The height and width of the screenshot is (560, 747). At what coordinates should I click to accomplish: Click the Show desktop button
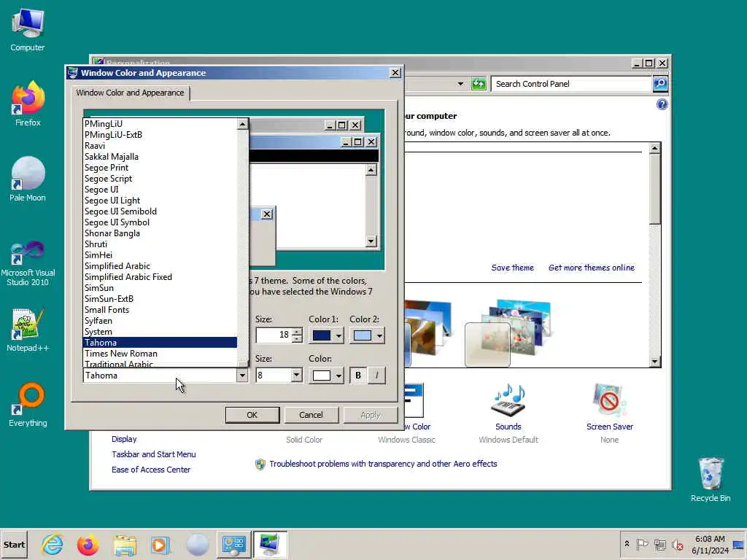click(739, 544)
